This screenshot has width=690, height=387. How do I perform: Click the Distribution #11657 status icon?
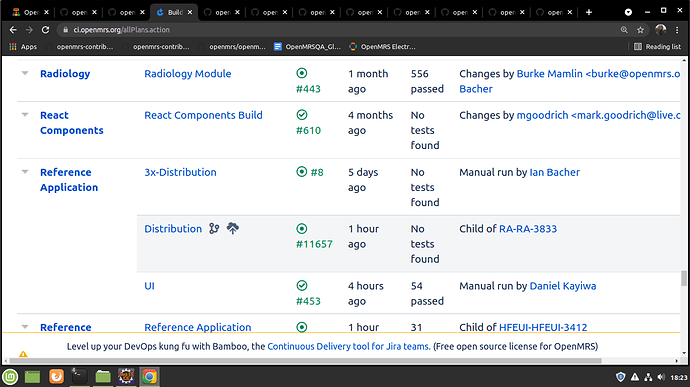[x=302, y=229]
